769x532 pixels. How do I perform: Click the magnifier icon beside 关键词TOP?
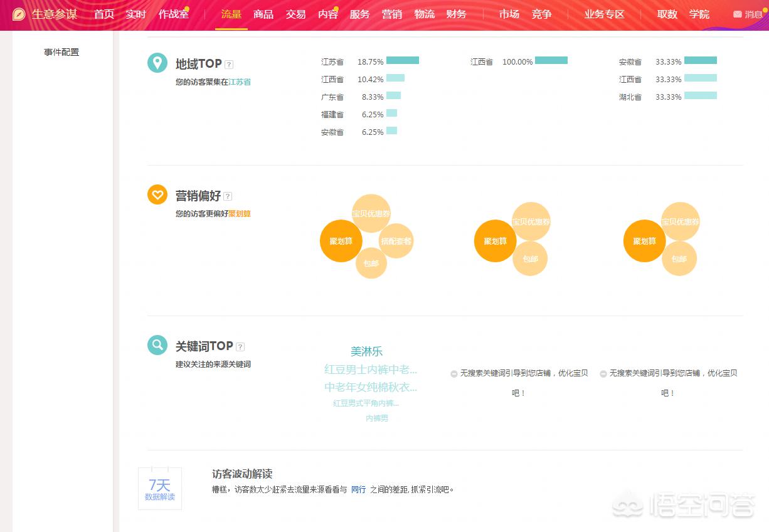(x=157, y=345)
